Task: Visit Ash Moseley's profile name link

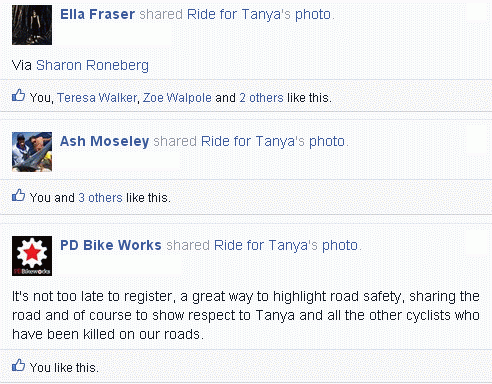Action: (x=104, y=141)
